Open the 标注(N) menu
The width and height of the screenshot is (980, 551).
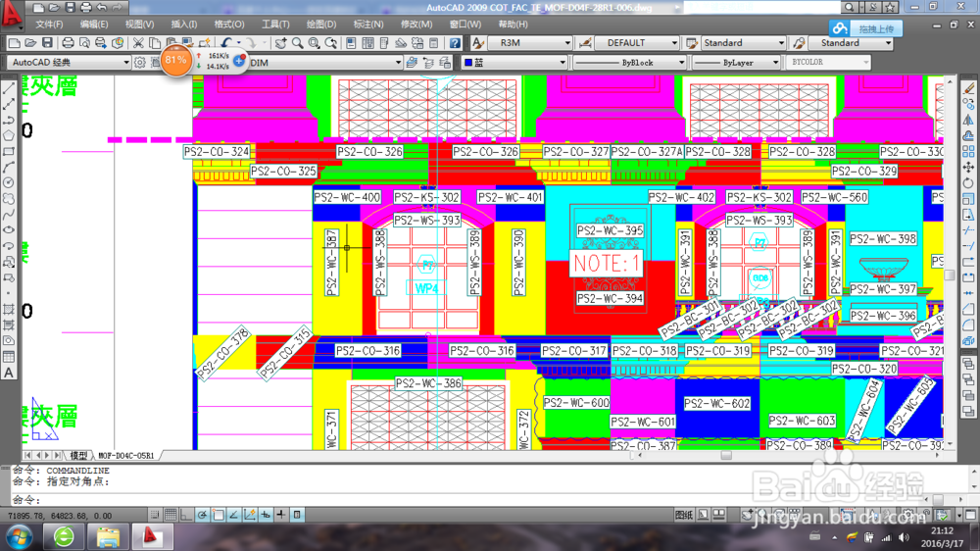pos(368,25)
